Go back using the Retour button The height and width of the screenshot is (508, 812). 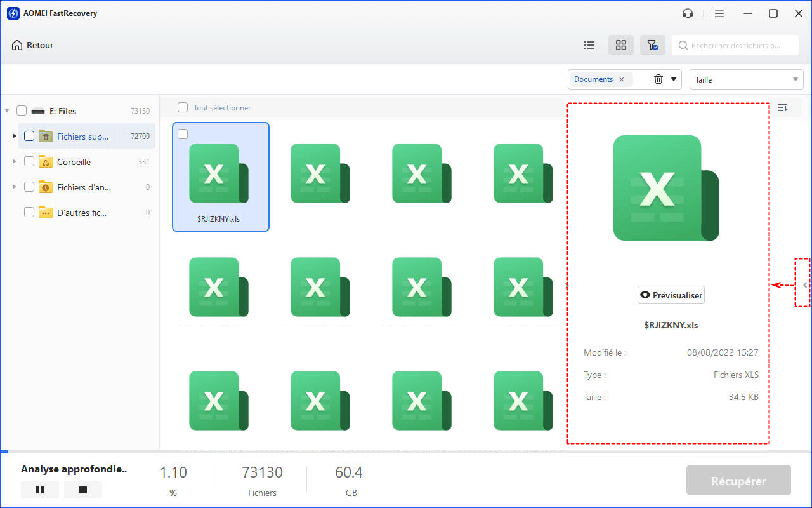pos(32,45)
